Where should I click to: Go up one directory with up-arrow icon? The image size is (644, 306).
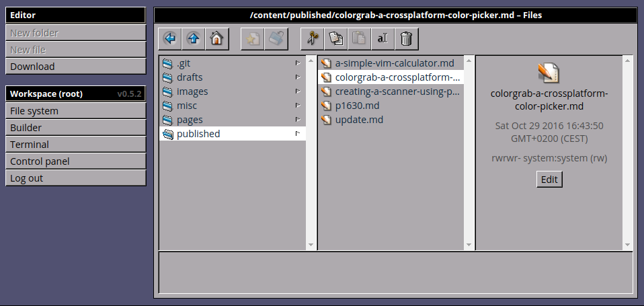tap(194, 39)
